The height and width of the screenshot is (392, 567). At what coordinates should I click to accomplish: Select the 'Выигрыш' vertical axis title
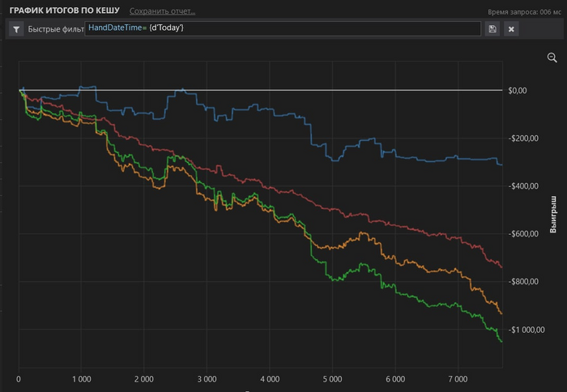(553, 215)
